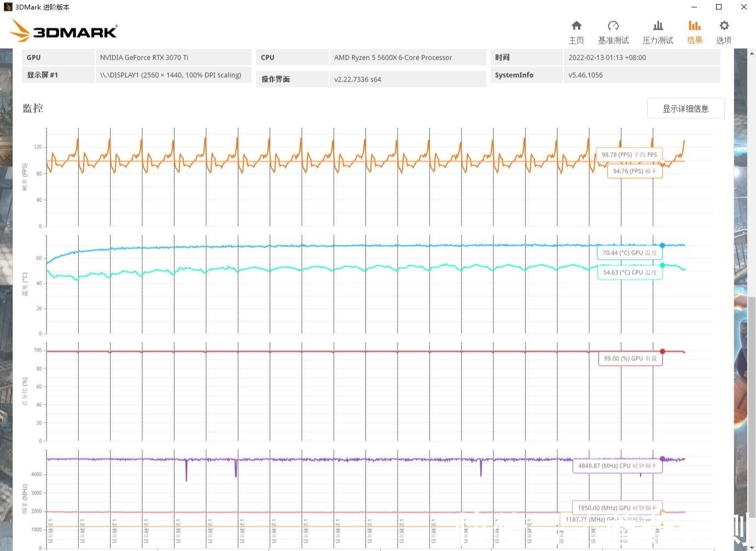Click the 1950.00 (MHz) GPU clock tooltip
This screenshot has height=551, width=756.
click(x=617, y=508)
